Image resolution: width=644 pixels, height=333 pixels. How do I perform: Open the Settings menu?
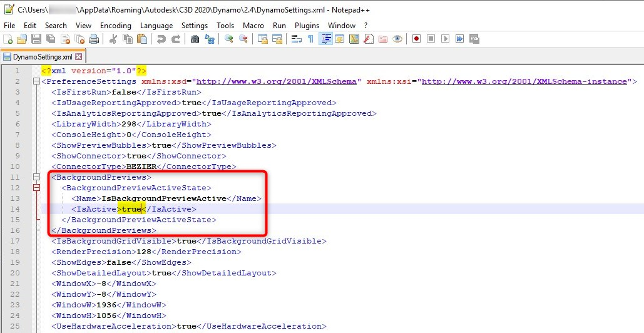click(x=195, y=26)
